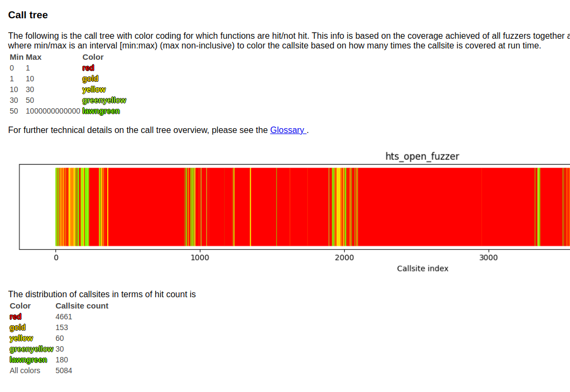Image resolution: width=570 pixels, height=392 pixels.
Task: Click the yellow color indicator
Action: (94, 89)
